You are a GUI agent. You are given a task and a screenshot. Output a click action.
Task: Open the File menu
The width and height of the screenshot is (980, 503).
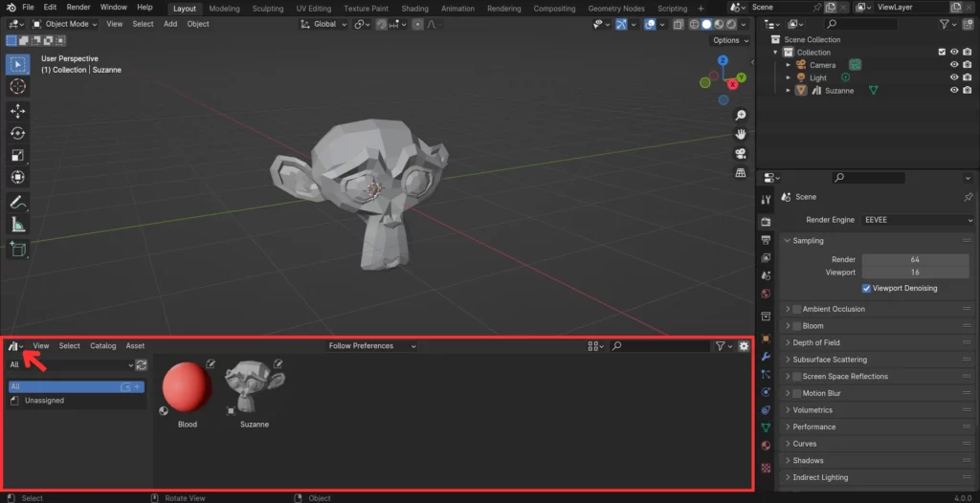[x=28, y=8]
